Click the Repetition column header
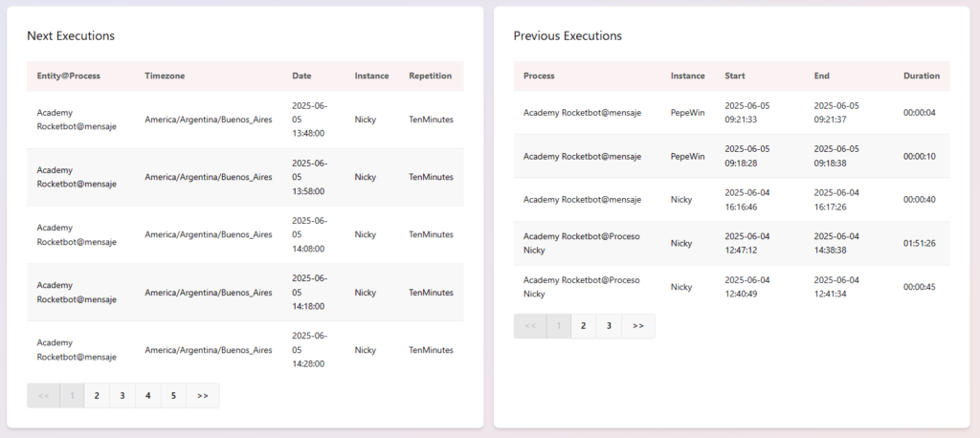Image resolution: width=980 pixels, height=438 pixels. [430, 76]
